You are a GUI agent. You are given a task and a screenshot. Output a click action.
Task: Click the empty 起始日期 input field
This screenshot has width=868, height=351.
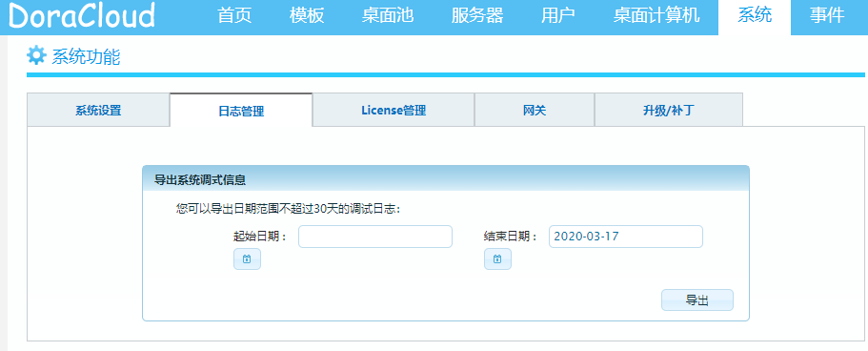click(375, 237)
